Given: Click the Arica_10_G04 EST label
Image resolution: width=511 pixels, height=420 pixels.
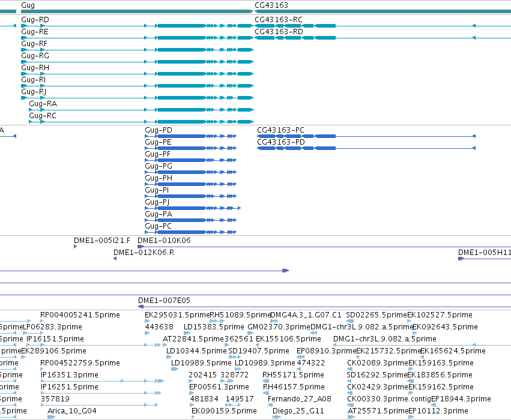Looking at the screenshot, I should click(x=71, y=411).
